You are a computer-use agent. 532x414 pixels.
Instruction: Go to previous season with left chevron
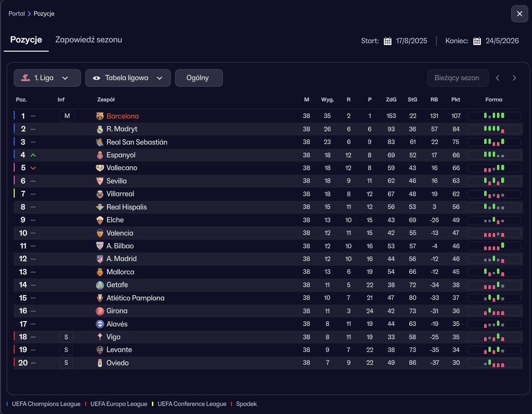[497, 78]
